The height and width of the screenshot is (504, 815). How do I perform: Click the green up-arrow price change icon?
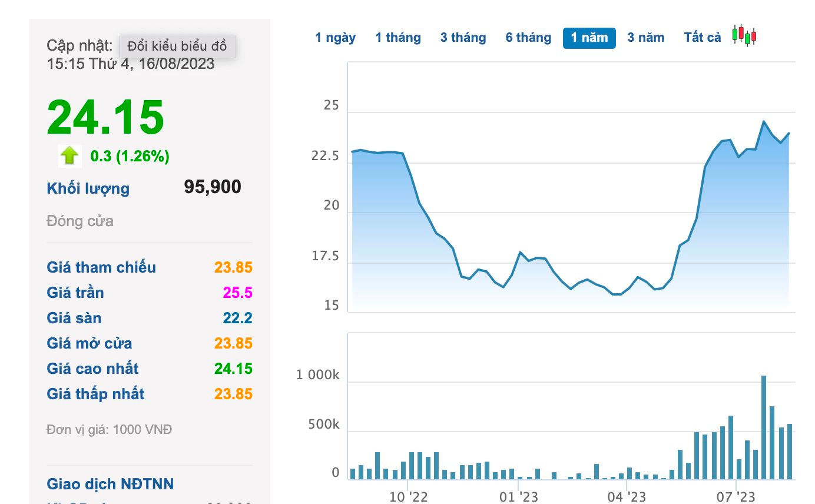[x=69, y=156]
